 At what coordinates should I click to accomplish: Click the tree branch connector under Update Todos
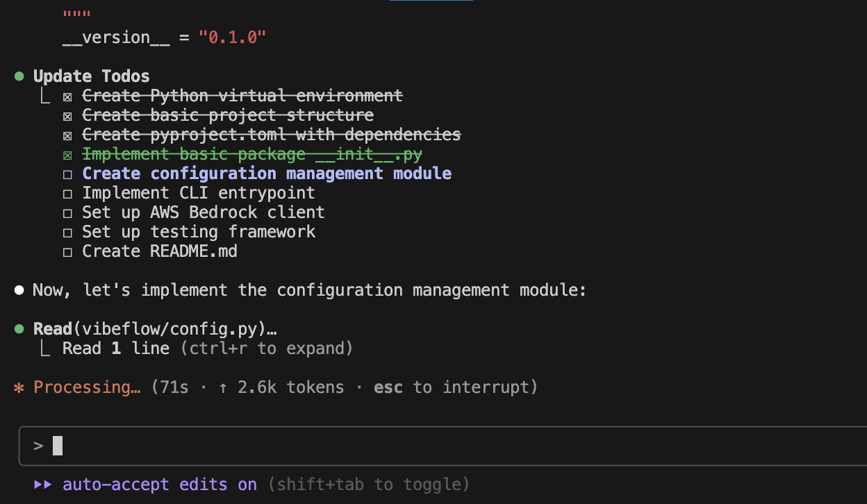(x=44, y=96)
